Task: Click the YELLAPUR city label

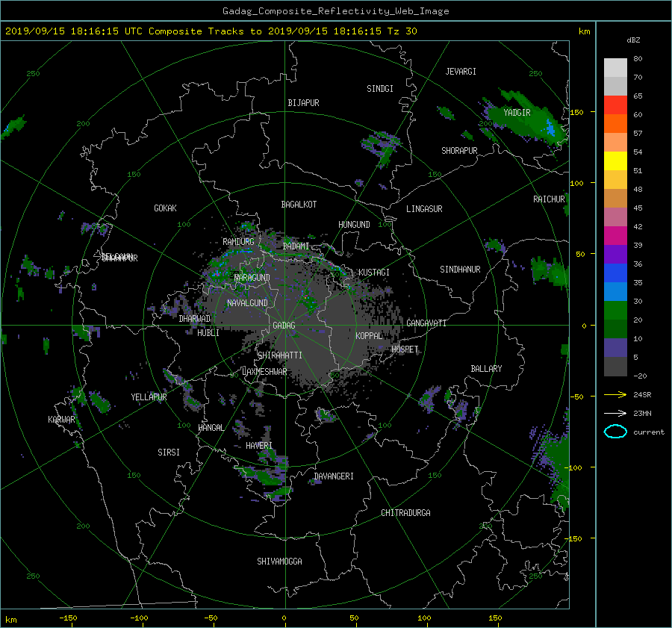Action: (x=149, y=397)
